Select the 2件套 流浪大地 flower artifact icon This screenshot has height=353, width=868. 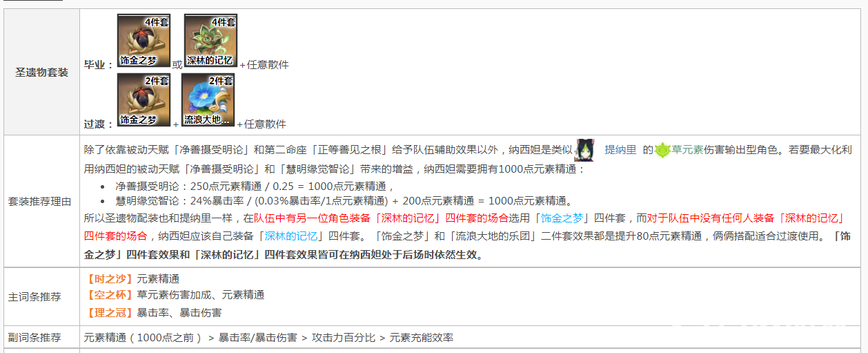point(208,99)
